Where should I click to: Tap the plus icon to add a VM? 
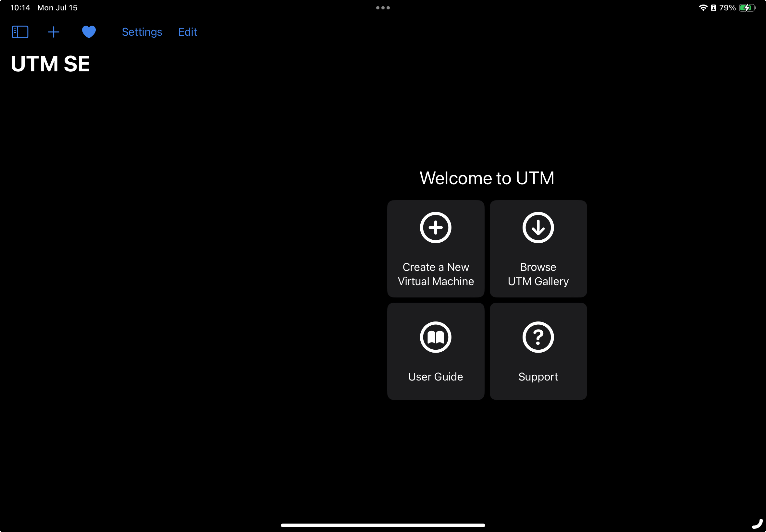53,32
